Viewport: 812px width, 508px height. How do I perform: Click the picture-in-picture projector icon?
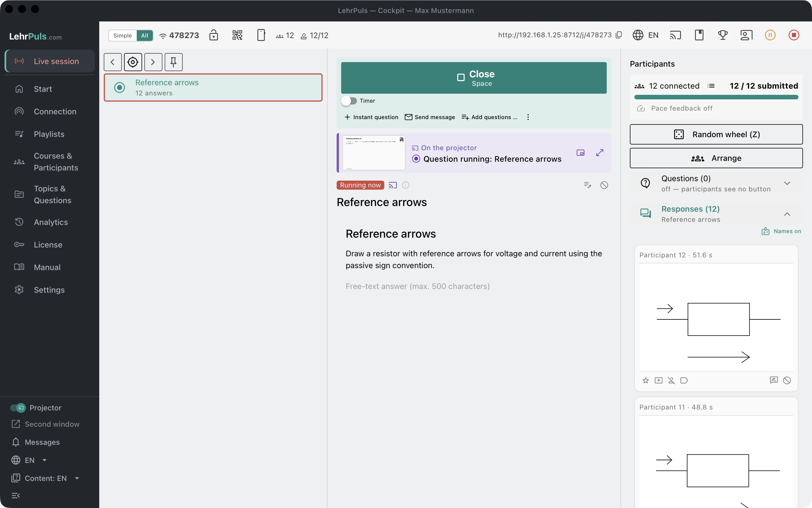pos(581,153)
